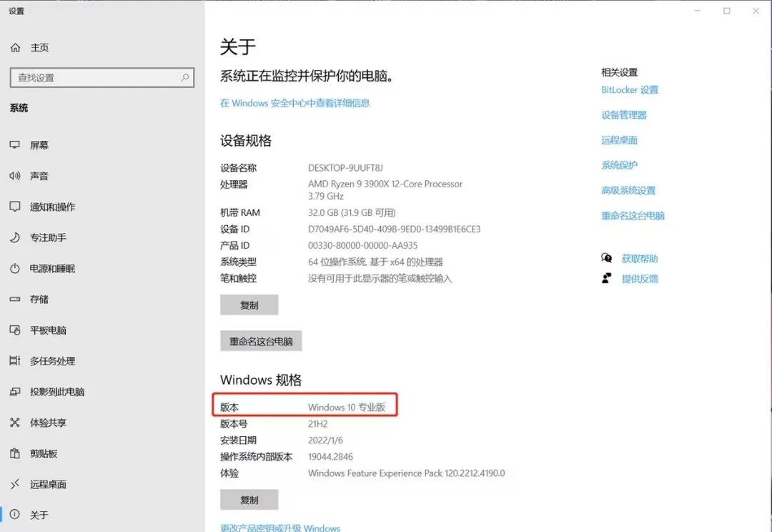Maximize the 设置 window
The image size is (772, 532).
click(726, 11)
